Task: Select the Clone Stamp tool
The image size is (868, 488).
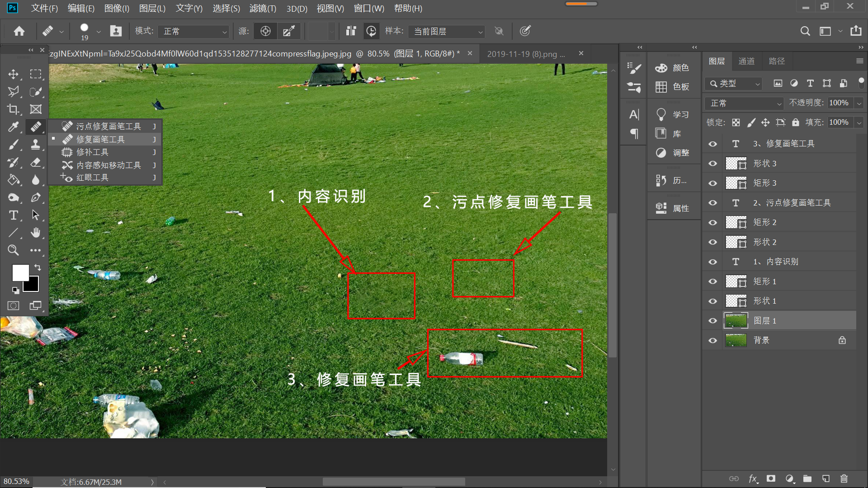Action: tap(35, 145)
